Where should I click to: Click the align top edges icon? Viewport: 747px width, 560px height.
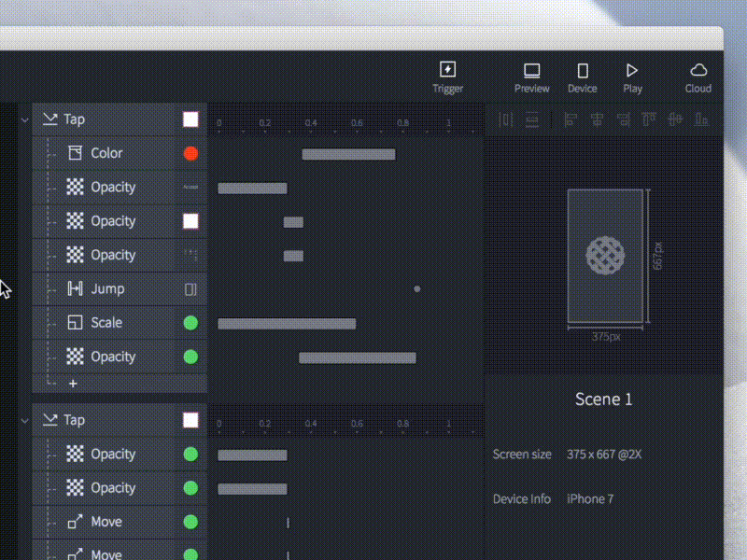[x=650, y=119]
